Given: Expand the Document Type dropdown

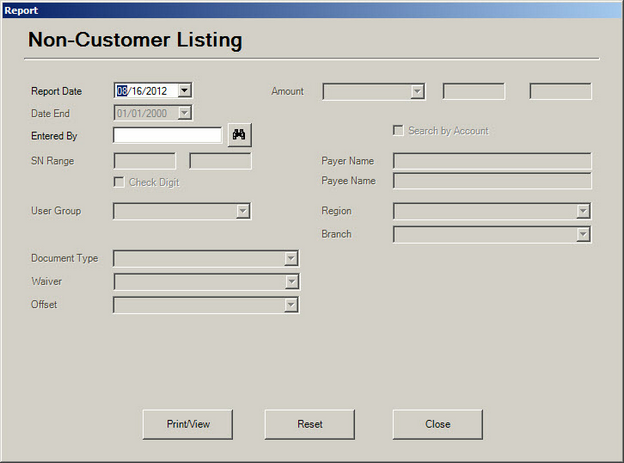Looking at the screenshot, I should click(x=291, y=258).
